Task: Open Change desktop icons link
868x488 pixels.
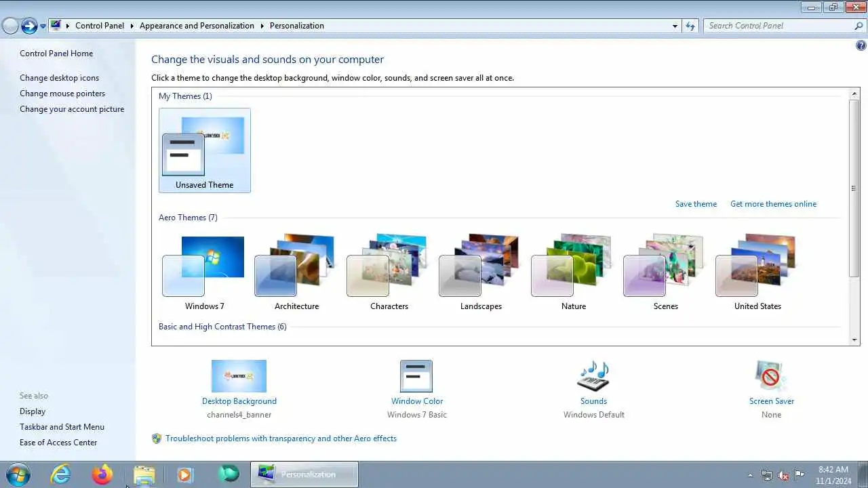Action: (59, 78)
